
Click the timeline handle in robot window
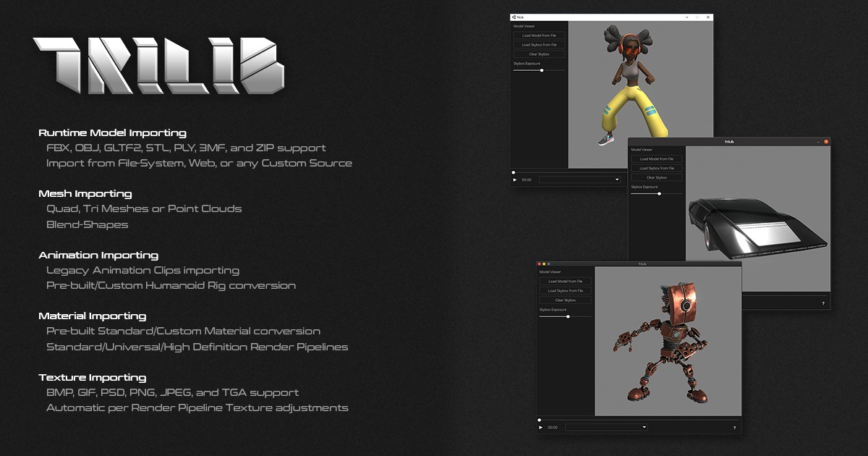click(539, 420)
